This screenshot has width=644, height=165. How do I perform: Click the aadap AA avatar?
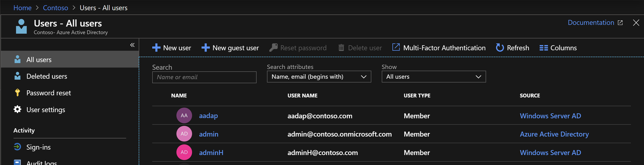[x=184, y=115]
